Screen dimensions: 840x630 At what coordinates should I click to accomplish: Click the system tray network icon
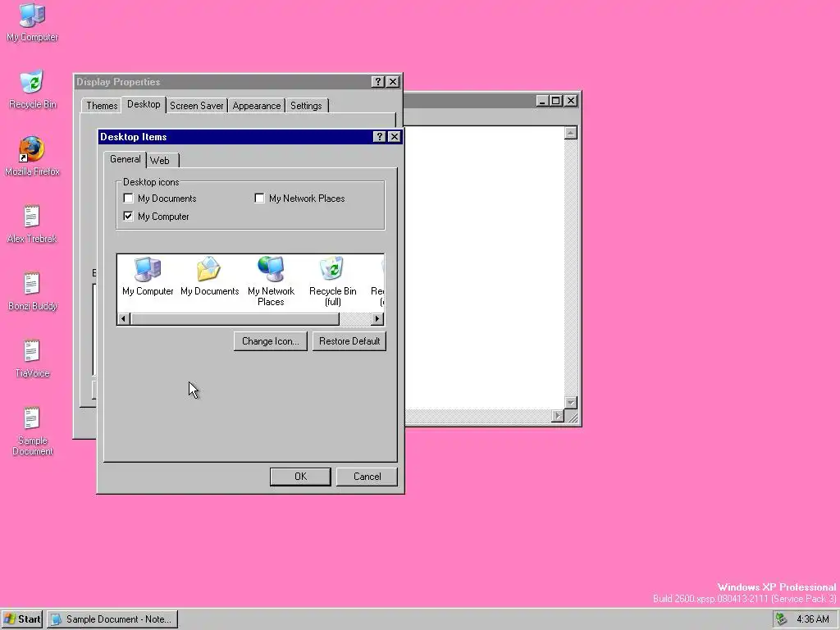click(782, 619)
